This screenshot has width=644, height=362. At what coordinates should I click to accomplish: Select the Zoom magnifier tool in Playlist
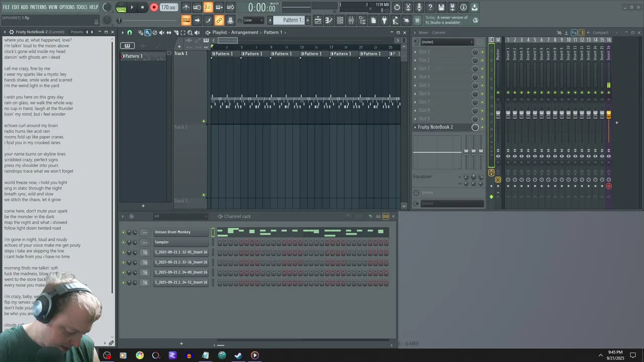point(190,32)
